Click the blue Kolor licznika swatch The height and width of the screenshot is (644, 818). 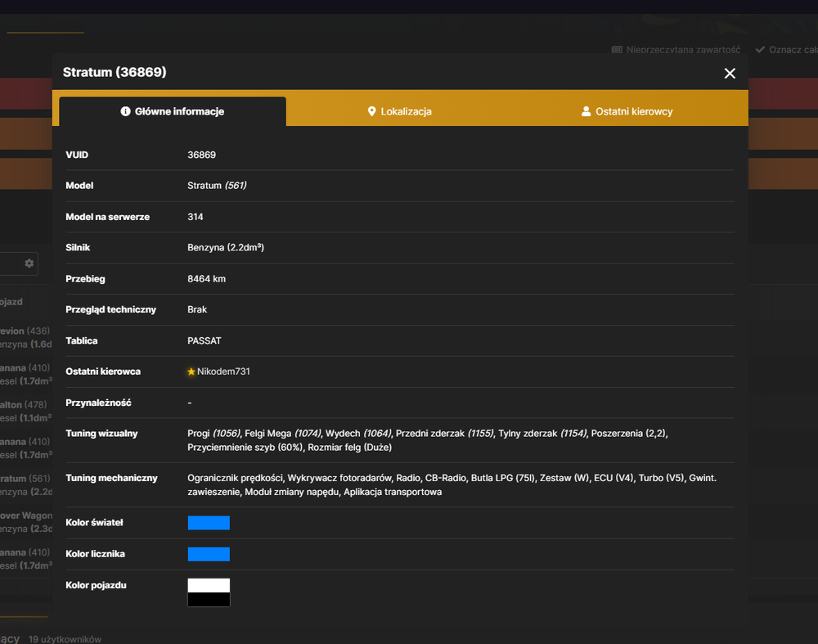pos(209,554)
